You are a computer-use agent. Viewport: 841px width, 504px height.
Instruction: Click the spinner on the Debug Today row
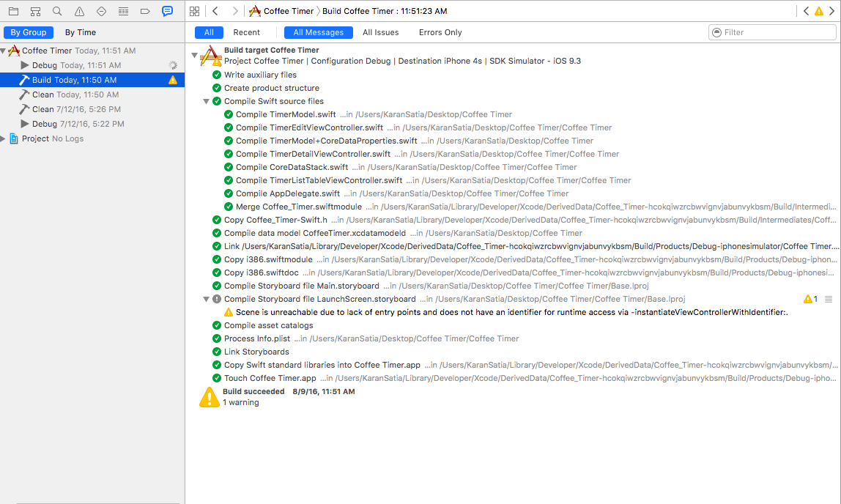(x=173, y=65)
